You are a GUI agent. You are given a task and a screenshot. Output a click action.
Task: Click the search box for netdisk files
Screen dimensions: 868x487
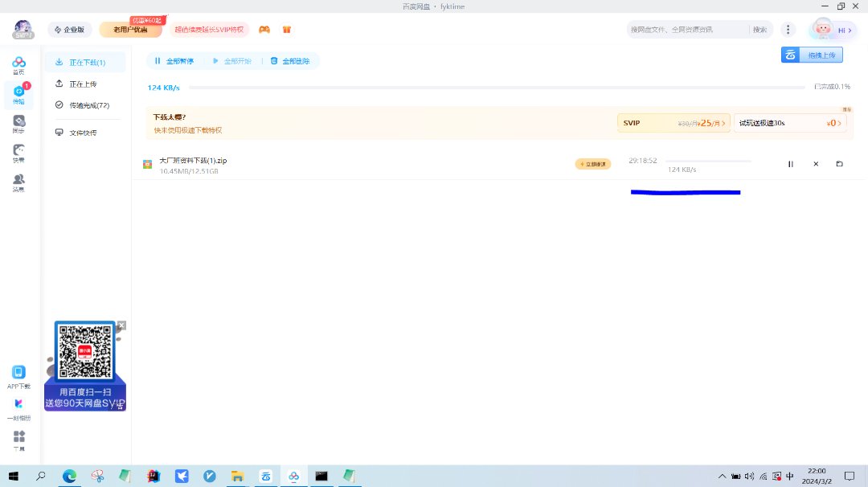click(687, 30)
